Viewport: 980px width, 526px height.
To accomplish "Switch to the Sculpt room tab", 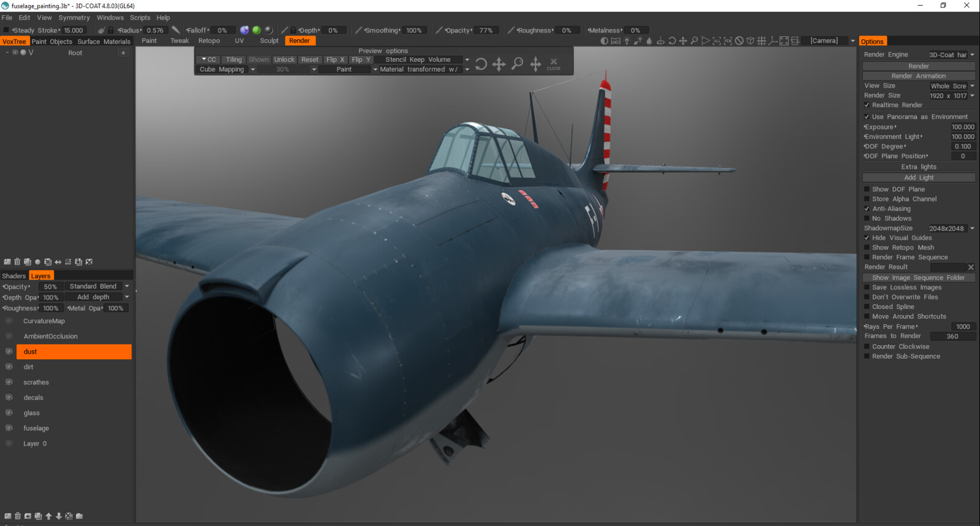I will tap(269, 41).
